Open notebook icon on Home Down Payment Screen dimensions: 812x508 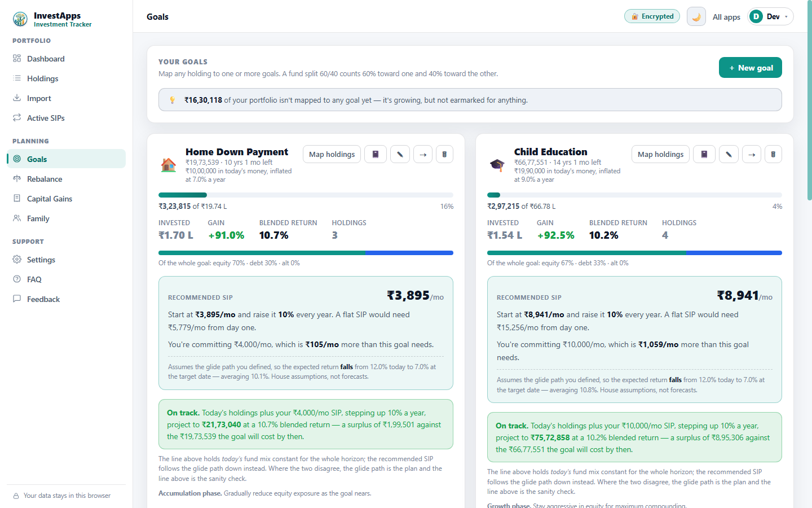tap(376, 154)
